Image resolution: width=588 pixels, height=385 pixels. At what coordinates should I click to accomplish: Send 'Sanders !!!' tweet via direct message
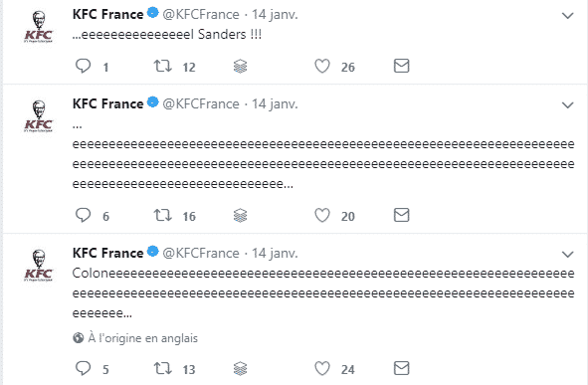401,66
